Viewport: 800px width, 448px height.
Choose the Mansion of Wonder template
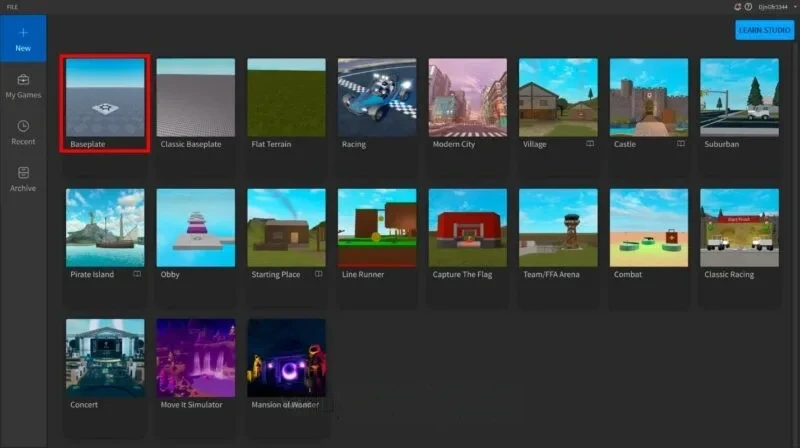286,358
